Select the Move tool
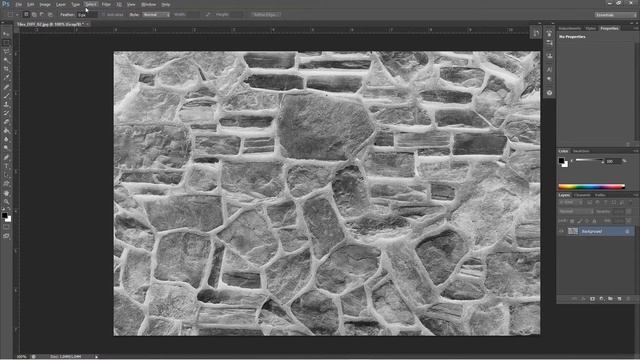 6,34
